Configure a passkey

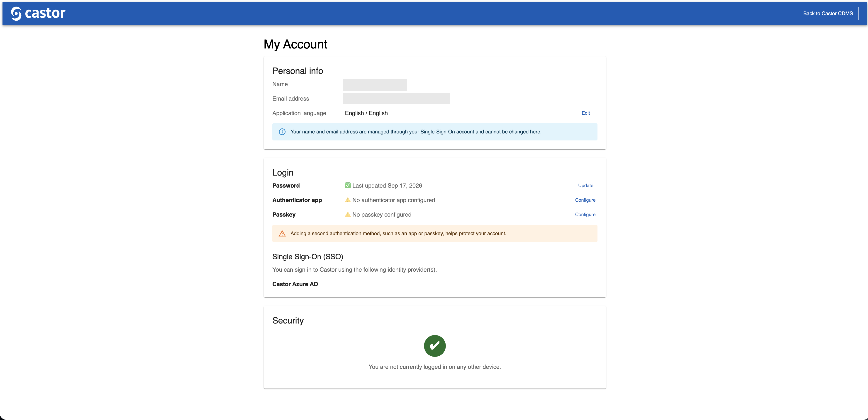click(585, 214)
